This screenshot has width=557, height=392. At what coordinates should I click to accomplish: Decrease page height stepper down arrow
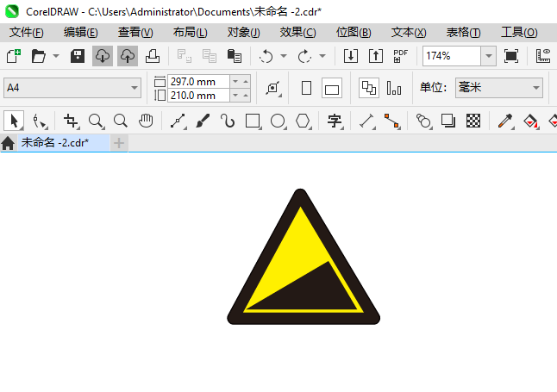pyautogui.click(x=235, y=96)
